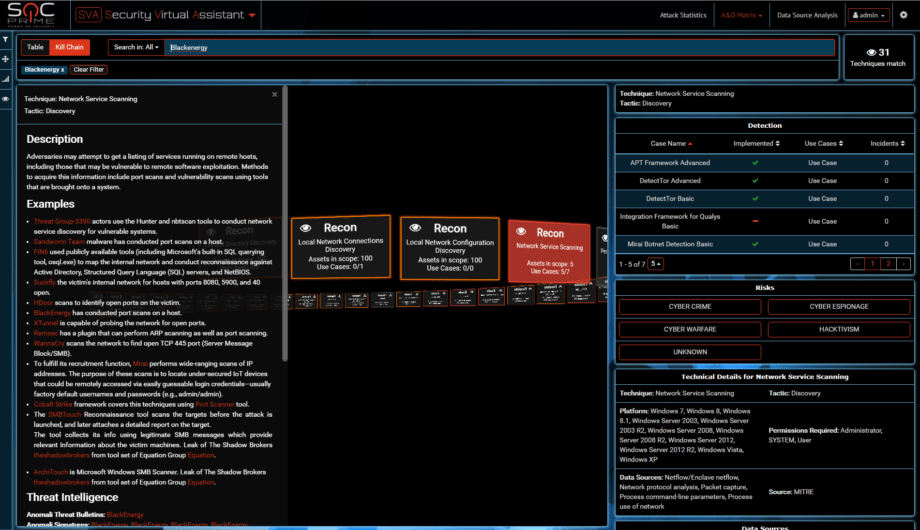Image resolution: width=920 pixels, height=530 pixels.
Task: Open Data Source Analysis page
Action: pos(807,15)
